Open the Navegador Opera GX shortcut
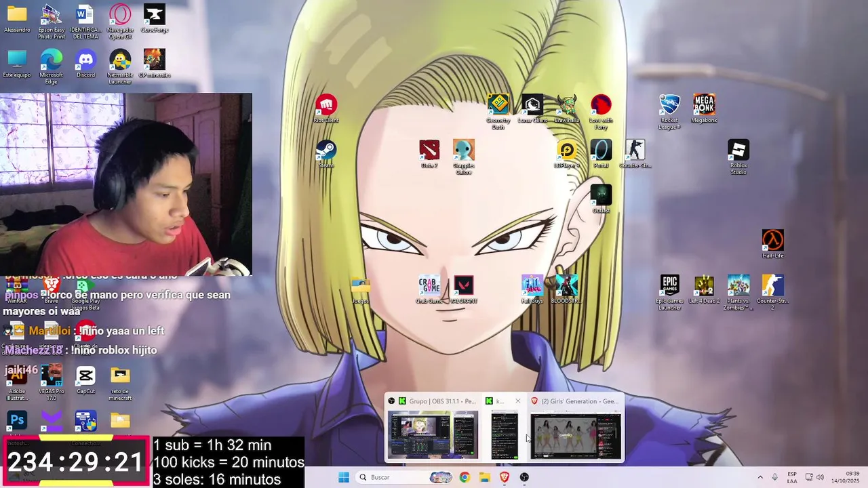868x488 pixels. pos(120,21)
